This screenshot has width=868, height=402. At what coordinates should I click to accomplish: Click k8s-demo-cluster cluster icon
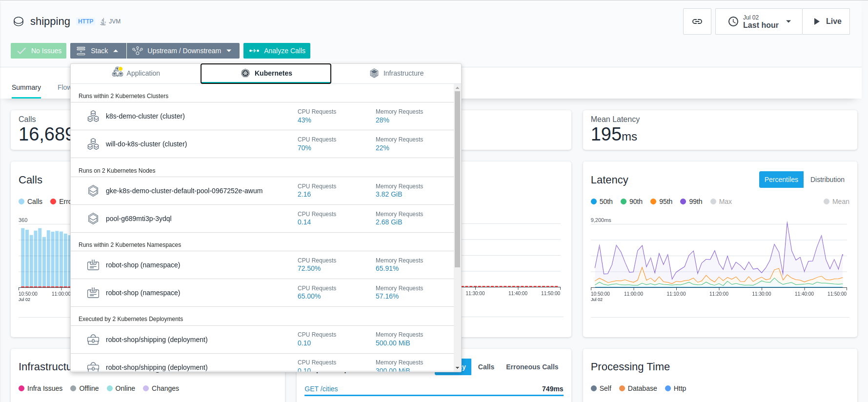(93, 116)
